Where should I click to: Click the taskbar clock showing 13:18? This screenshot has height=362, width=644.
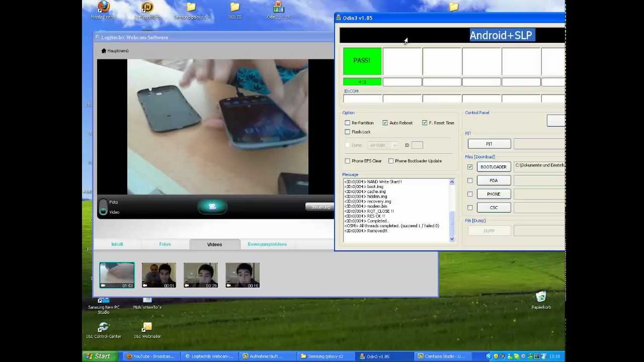point(555,356)
